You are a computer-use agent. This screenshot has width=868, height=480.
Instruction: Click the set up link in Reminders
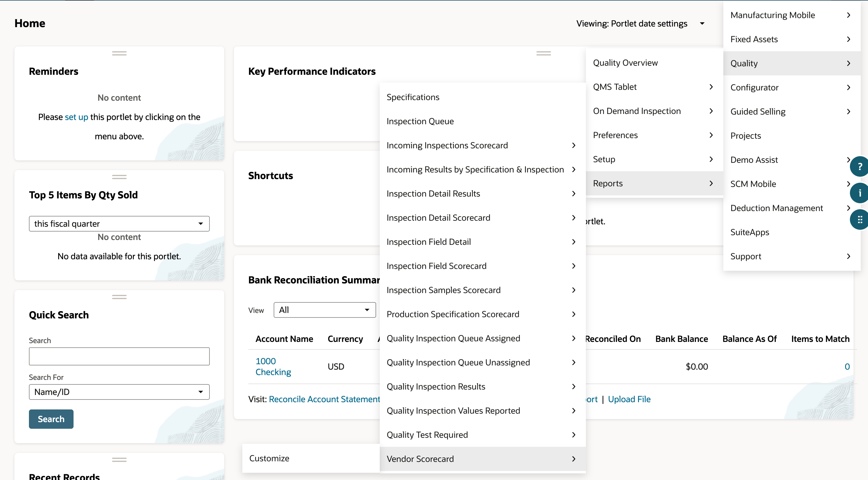77,117
